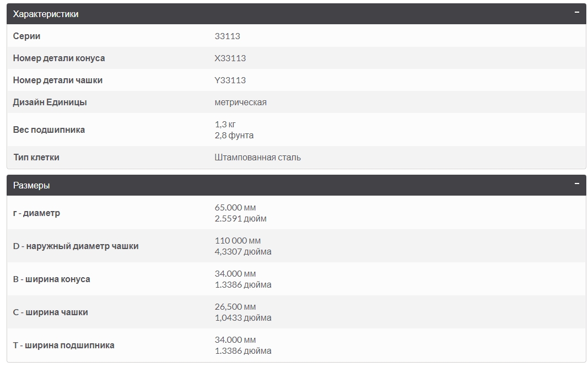Image resolution: width=588 pixels, height=367 pixels.
Task: Select the D - наружный диаметр чашки label
Action: tap(75, 246)
